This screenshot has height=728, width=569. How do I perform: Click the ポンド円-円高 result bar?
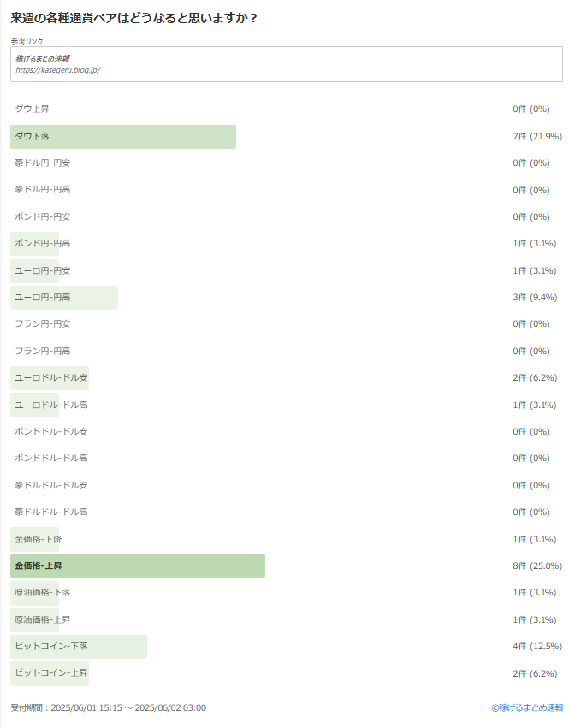(x=35, y=244)
